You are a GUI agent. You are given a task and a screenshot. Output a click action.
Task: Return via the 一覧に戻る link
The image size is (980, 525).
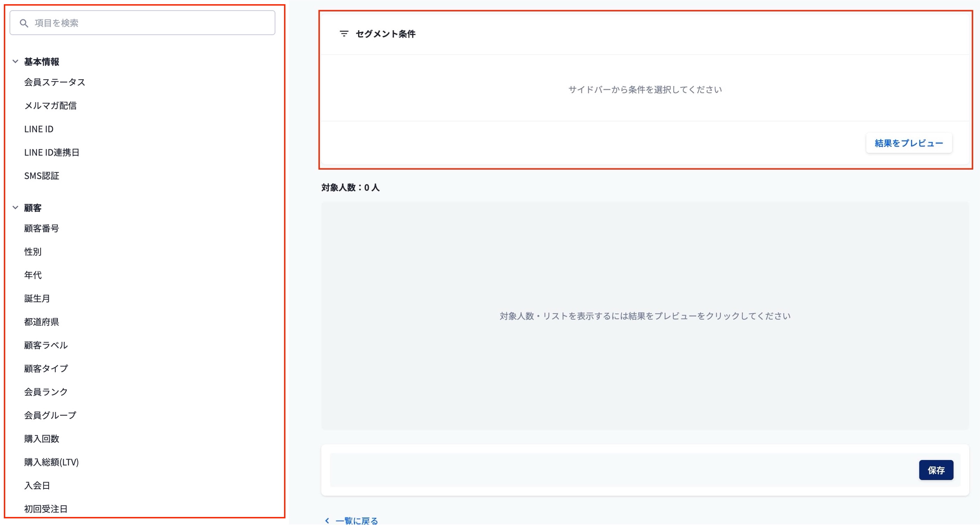click(x=356, y=520)
